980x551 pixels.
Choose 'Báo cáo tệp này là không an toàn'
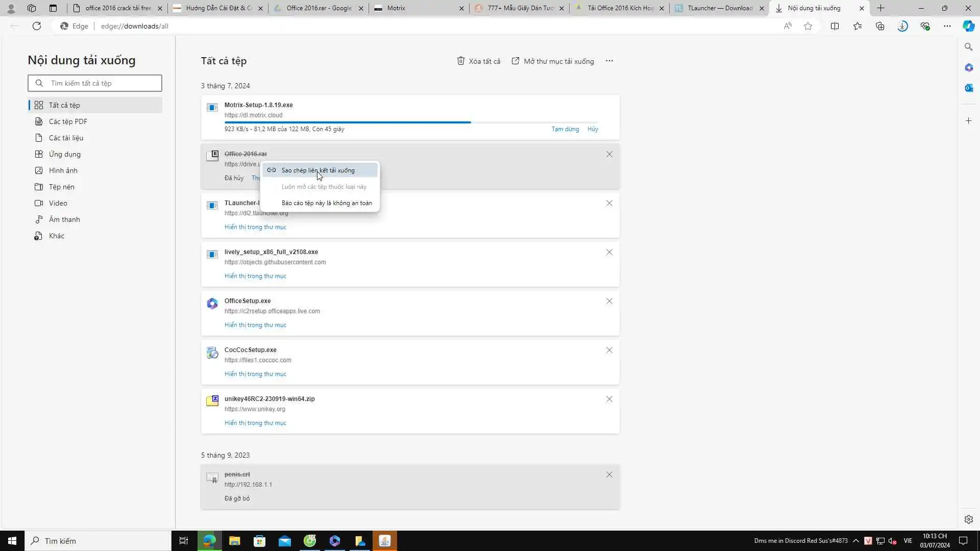click(327, 203)
